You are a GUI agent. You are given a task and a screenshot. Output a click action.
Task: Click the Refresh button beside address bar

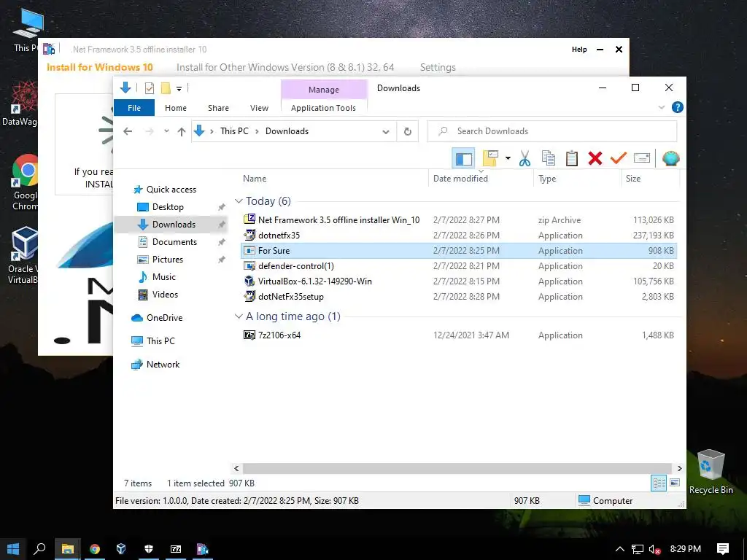click(x=407, y=131)
